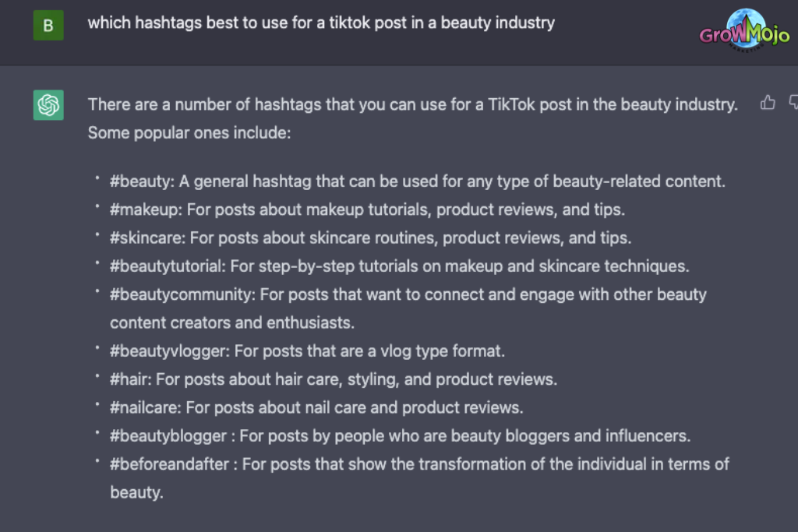Click the thumbs up feedback icon
Screen dimensions: 798x532
coord(768,103)
